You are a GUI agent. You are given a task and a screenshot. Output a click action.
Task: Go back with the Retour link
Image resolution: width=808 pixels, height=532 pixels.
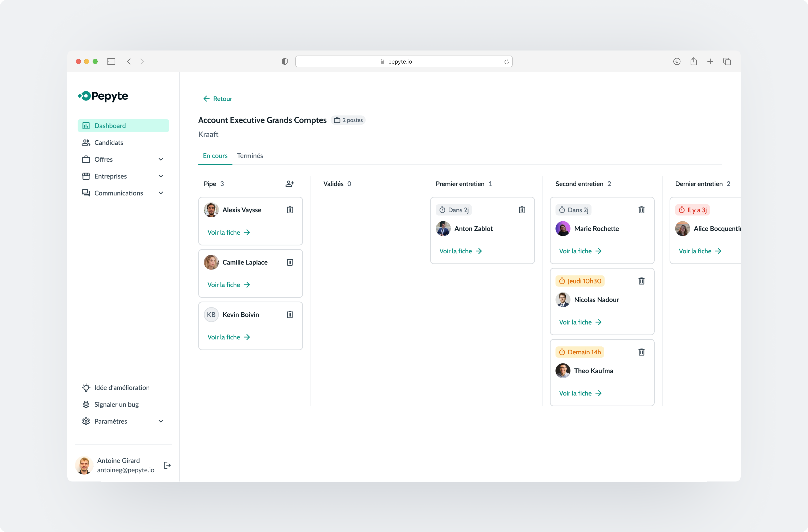pyautogui.click(x=218, y=98)
